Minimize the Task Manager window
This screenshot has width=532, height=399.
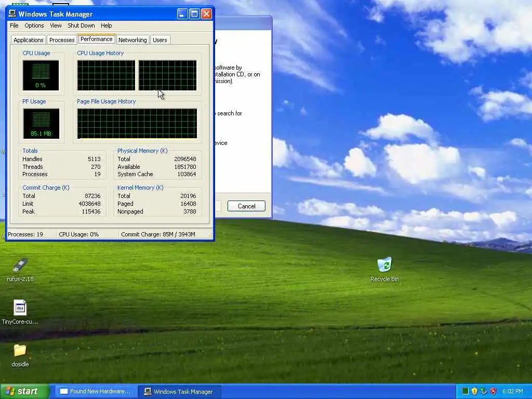coord(182,14)
